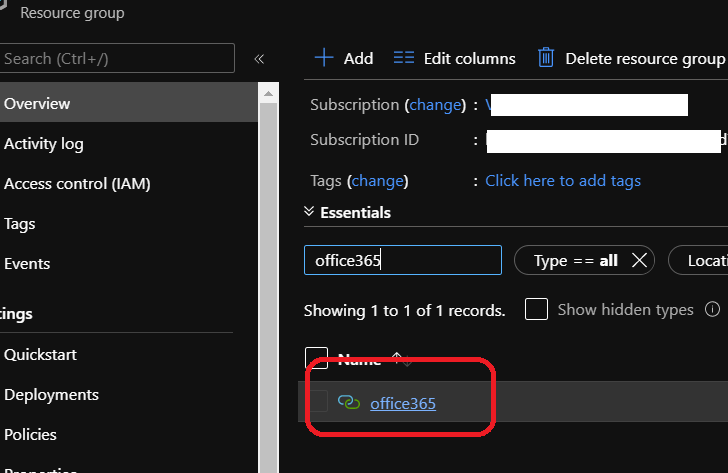
Task: Enable the Show hidden types checkbox
Action: coord(536,310)
